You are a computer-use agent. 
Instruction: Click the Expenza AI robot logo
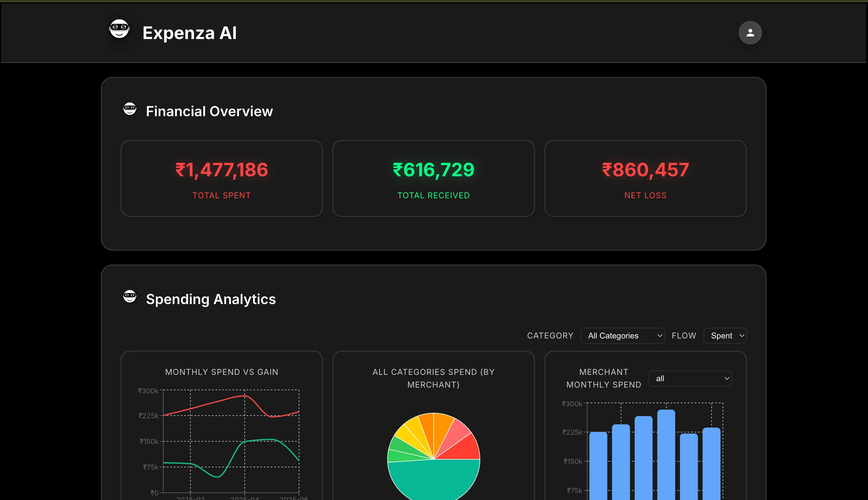pyautogui.click(x=119, y=28)
